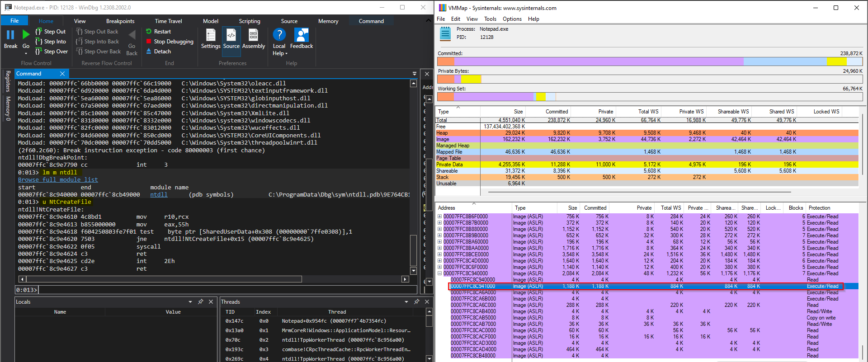Select the 00007FFC8CA6C000 address block row
The height and width of the screenshot is (362, 868).
click(647, 305)
